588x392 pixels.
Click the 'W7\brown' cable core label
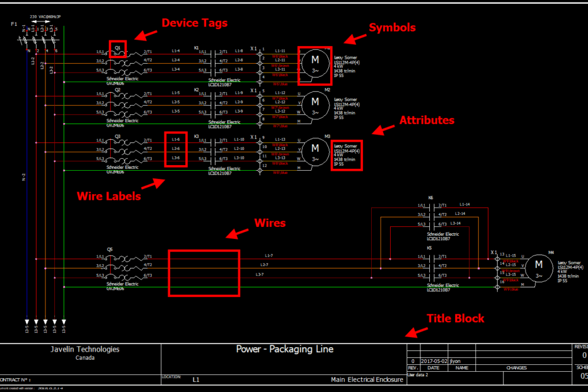pyautogui.click(x=280, y=107)
